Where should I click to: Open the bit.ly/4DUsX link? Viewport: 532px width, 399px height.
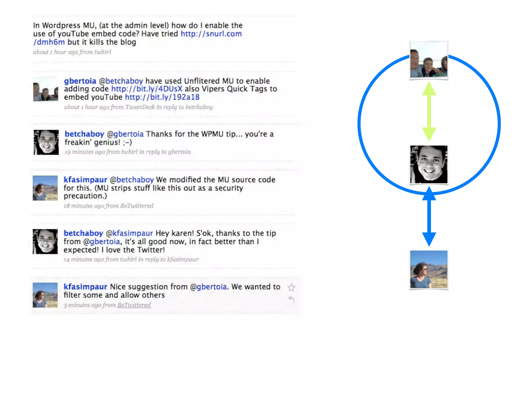pos(147,89)
